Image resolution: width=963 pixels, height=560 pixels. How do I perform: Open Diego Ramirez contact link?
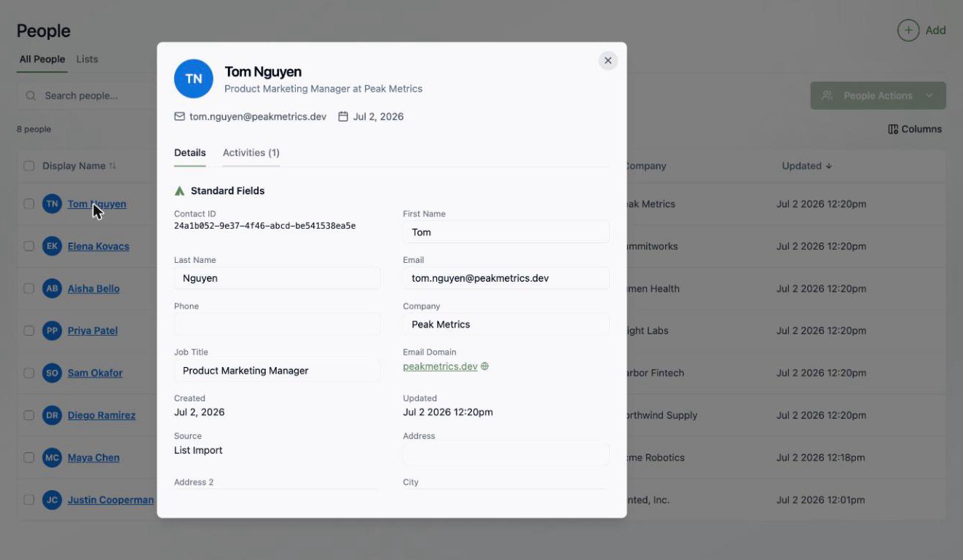coord(101,415)
